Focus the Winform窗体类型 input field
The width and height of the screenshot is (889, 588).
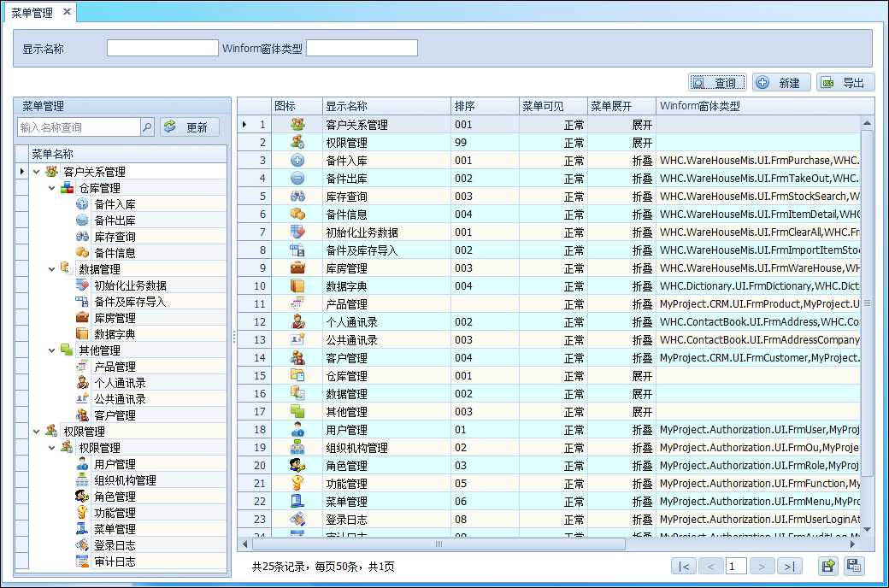click(362, 48)
